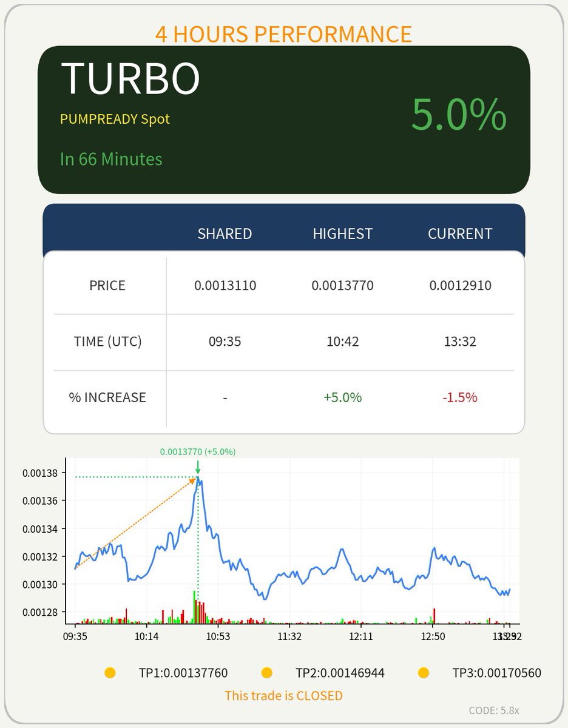The height and width of the screenshot is (728, 568).
Task: Click 'This trade is CLOSED' notice
Action: [x=283, y=695]
